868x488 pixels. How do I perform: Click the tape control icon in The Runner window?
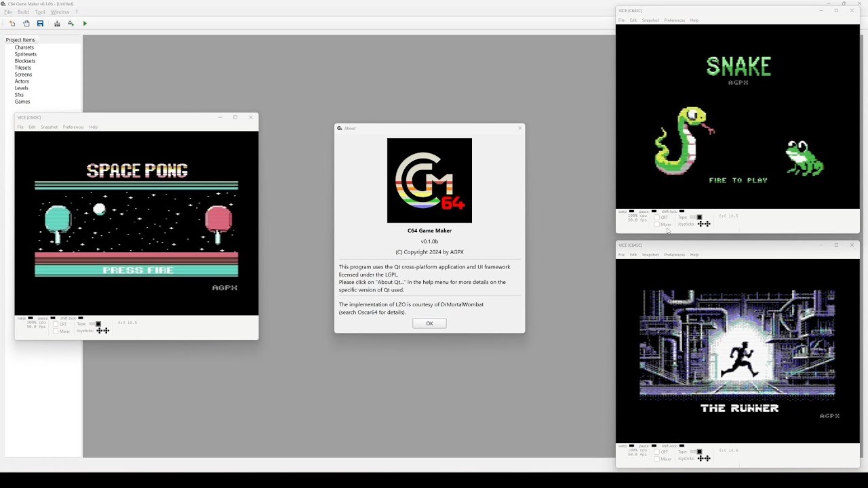[699, 452]
